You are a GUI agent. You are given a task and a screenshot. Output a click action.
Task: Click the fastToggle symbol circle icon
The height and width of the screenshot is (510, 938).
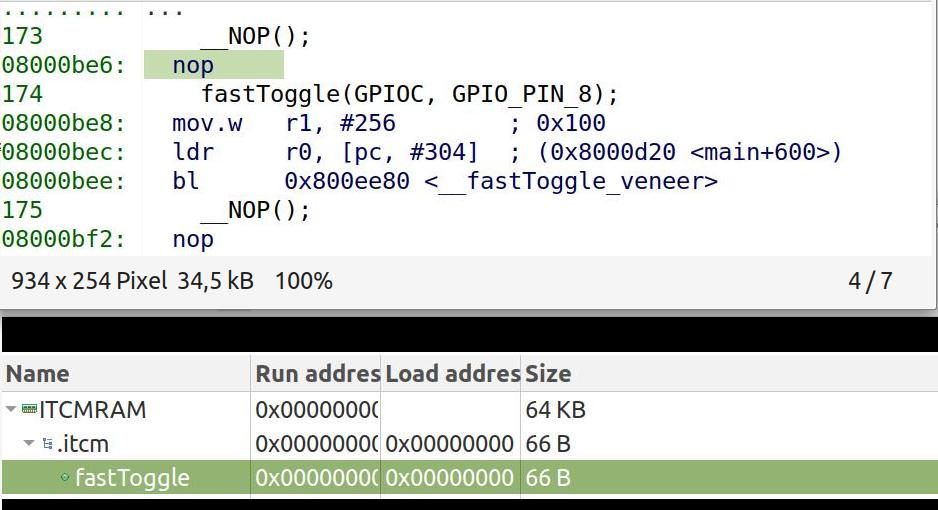(x=65, y=477)
